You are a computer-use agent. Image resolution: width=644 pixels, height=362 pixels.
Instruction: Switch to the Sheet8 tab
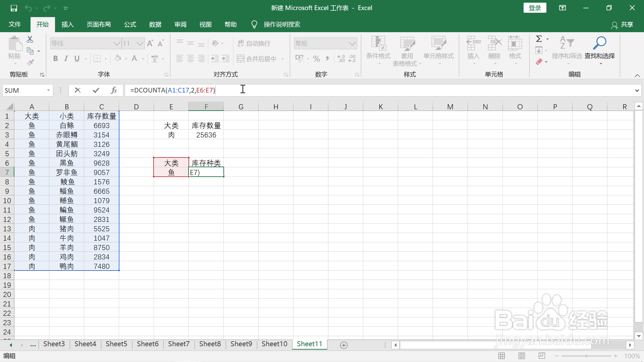pyautogui.click(x=210, y=344)
